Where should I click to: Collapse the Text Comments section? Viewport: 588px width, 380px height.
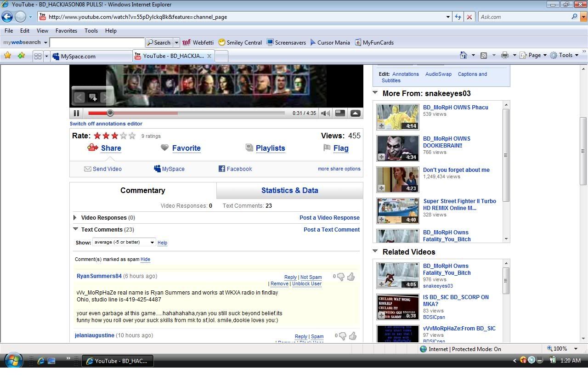coord(75,229)
